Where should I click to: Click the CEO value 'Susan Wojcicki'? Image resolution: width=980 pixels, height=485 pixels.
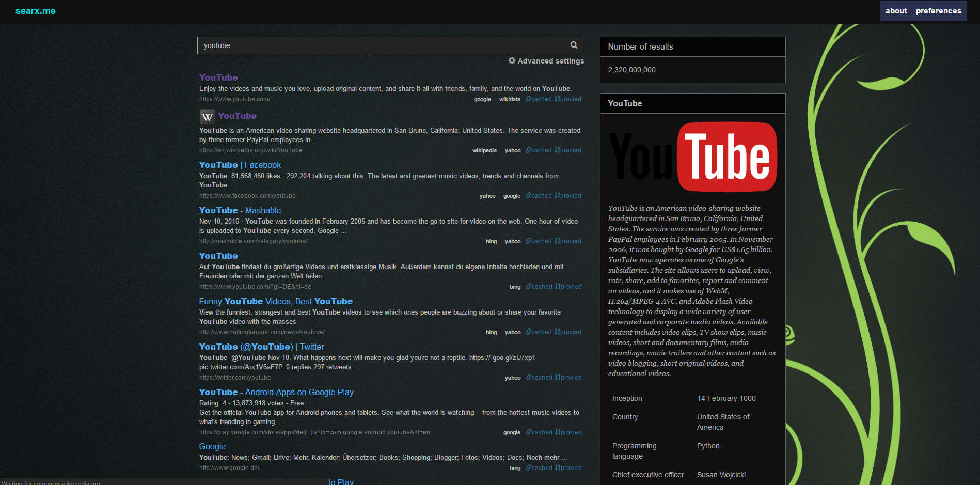click(x=721, y=475)
